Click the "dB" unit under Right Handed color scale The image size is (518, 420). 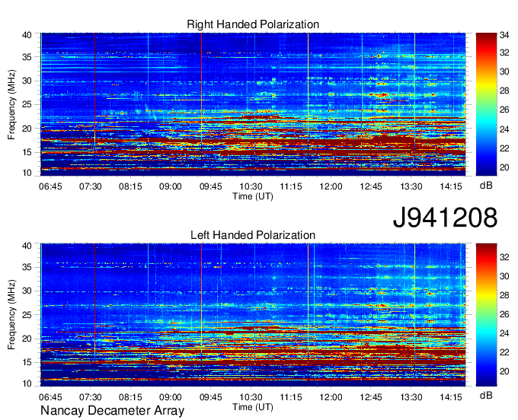(x=486, y=186)
